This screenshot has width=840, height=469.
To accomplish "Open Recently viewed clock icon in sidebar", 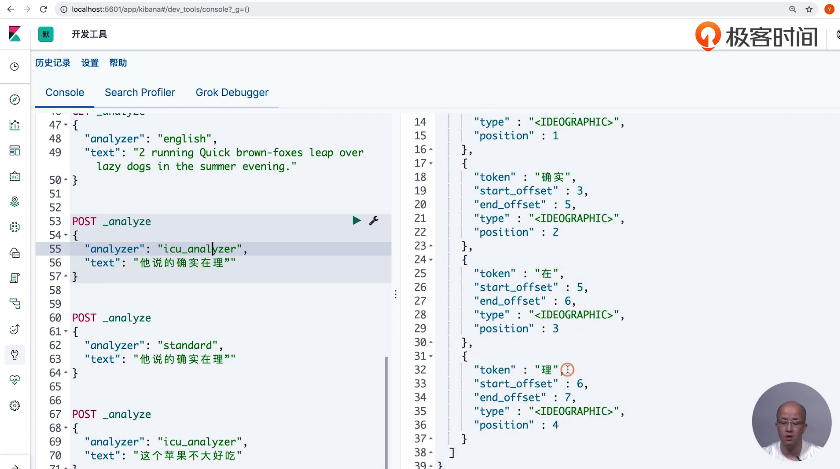I will [14, 67].
